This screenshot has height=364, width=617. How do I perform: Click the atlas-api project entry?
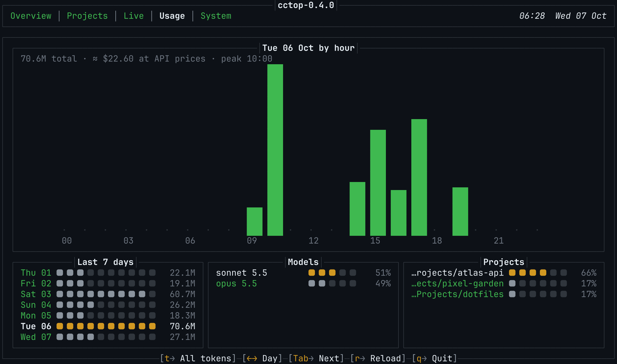[x=504, y=273]
